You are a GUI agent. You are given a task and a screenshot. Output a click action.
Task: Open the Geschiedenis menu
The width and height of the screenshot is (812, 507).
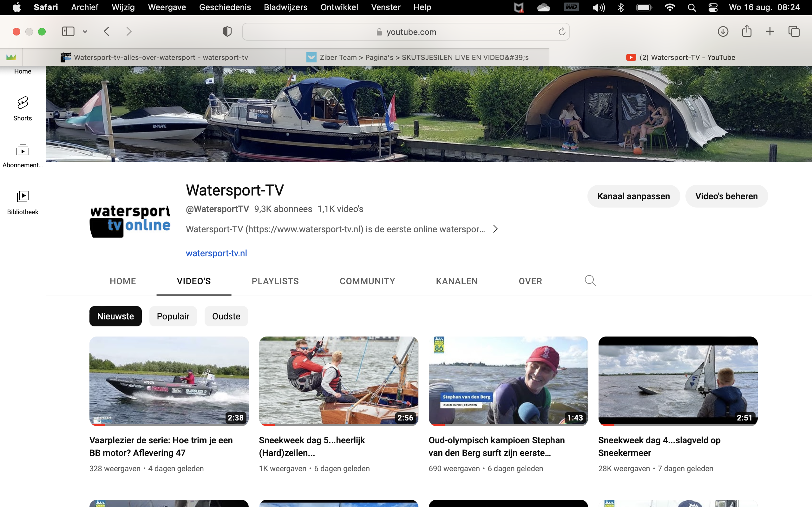coord(225,7)
